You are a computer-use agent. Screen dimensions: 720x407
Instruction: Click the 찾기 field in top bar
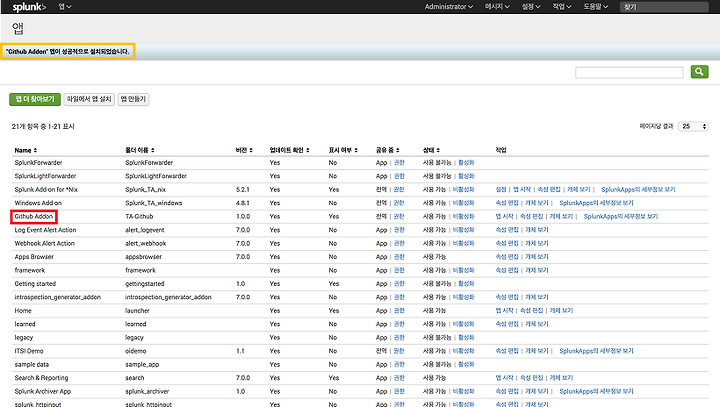(664, 7)
